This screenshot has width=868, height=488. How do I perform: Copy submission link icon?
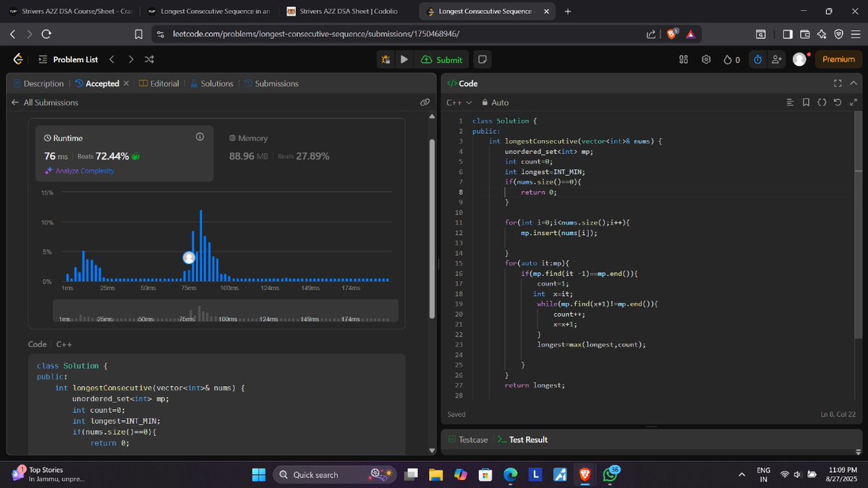[x=425, y=103]
